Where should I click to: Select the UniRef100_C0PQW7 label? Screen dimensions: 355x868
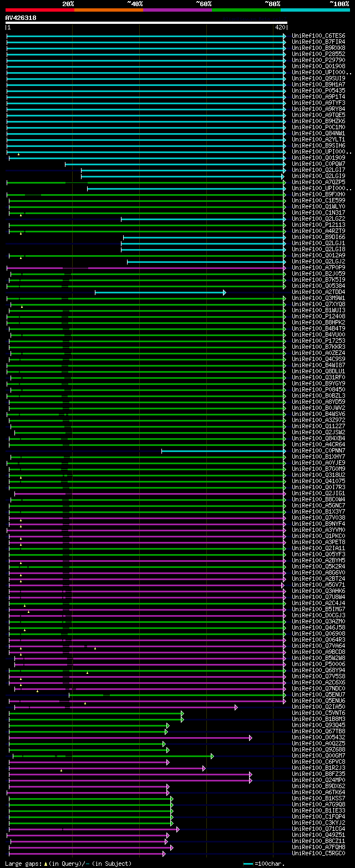[x=318, y=164]
